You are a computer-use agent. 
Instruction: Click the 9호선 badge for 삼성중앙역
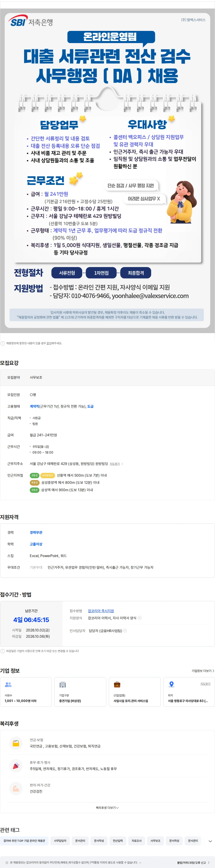(34, 483)
